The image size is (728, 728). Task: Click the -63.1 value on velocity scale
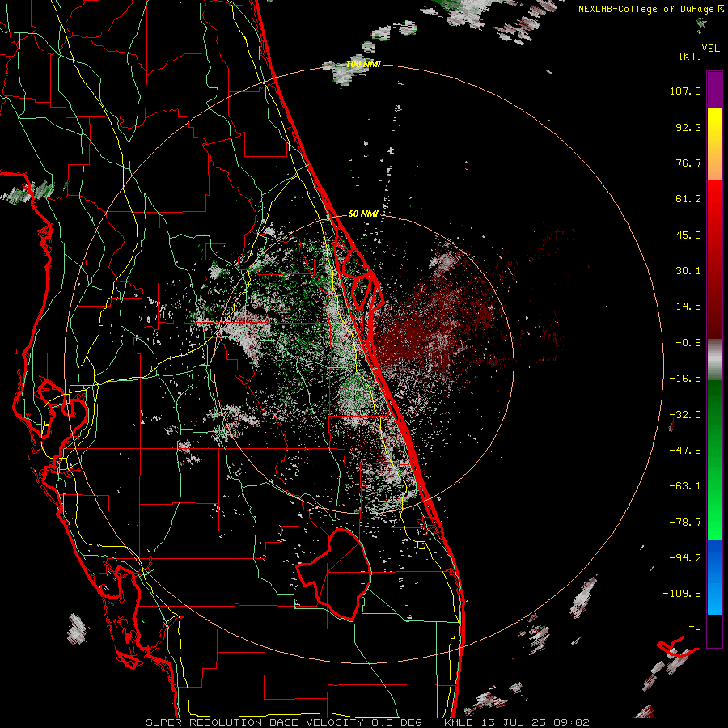[x=685, y=486]
